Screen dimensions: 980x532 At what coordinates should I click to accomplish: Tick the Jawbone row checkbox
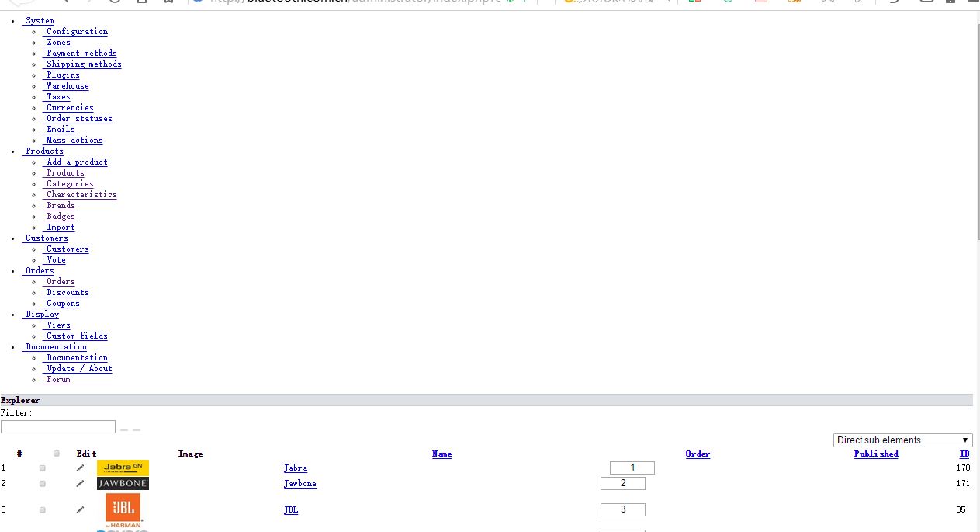click(43, 484)
